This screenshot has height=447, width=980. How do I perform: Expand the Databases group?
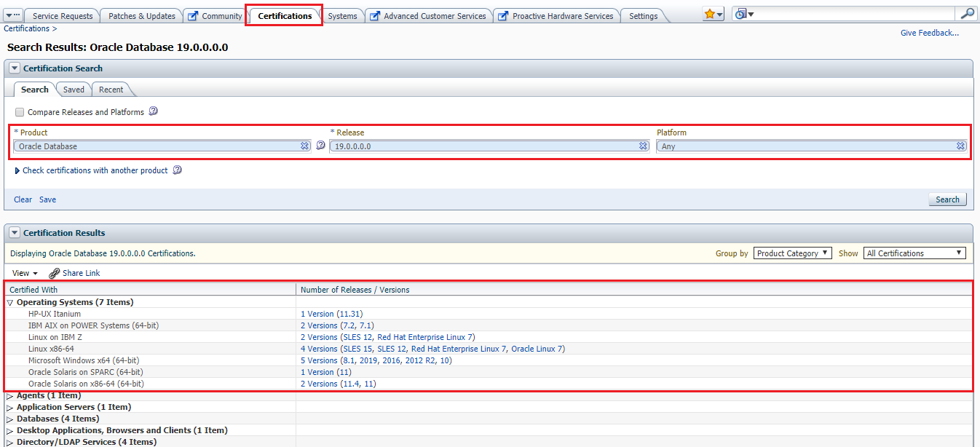pos(10,419)
